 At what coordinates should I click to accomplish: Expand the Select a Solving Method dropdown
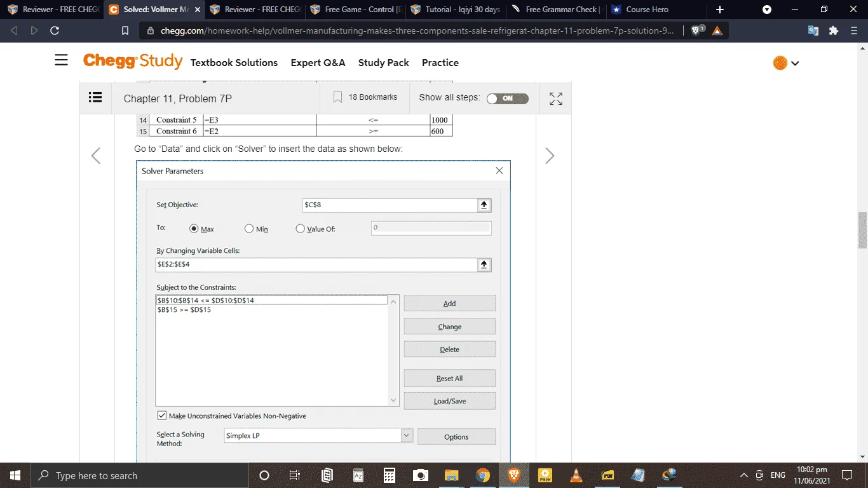407,435
